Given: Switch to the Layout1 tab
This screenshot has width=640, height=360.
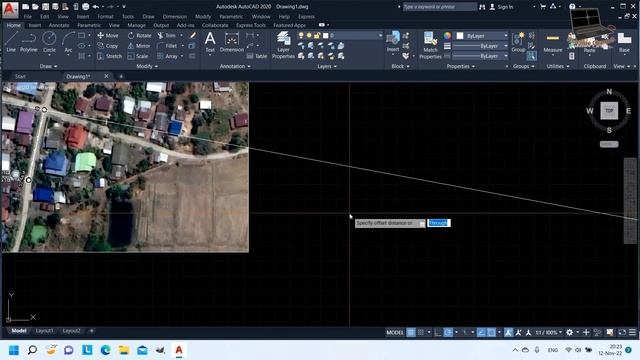Looking at the screenshot, I should (x=44, y=331).
